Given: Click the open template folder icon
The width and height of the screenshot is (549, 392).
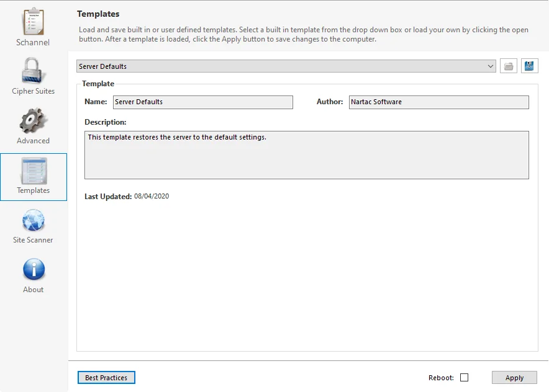Looking at the screenshot, I should click(x=509, y=66).
